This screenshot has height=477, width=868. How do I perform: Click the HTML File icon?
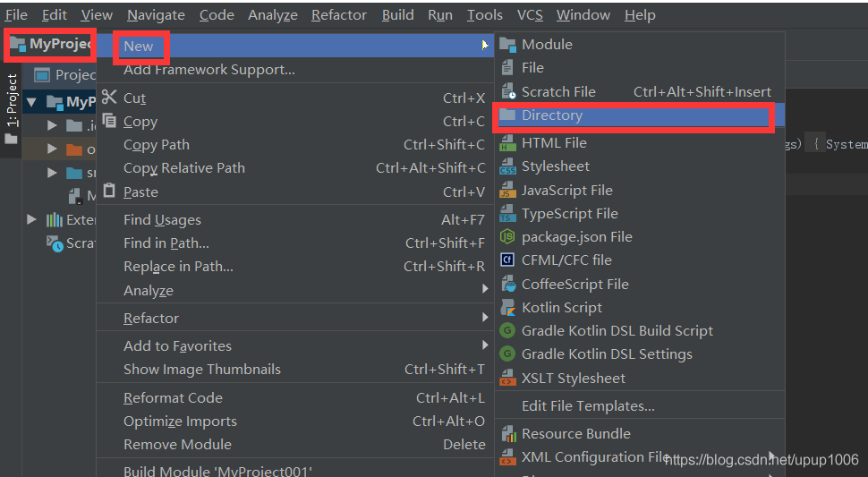[508, 143]
